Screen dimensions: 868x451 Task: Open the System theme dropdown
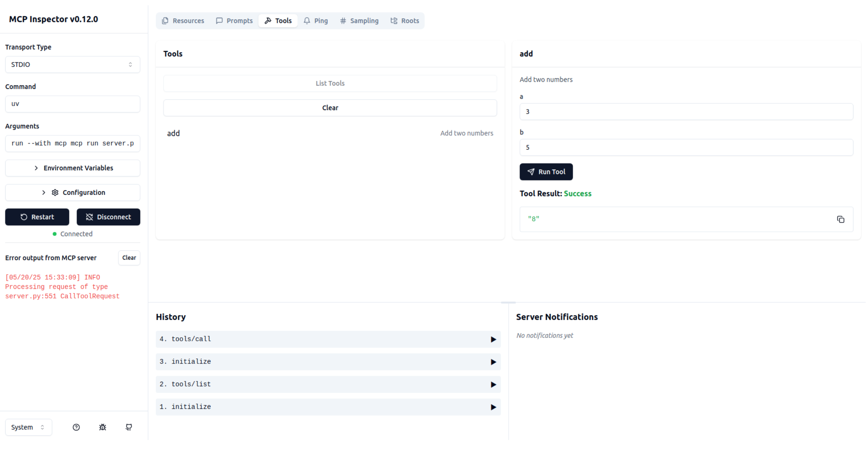pos(28,427)
